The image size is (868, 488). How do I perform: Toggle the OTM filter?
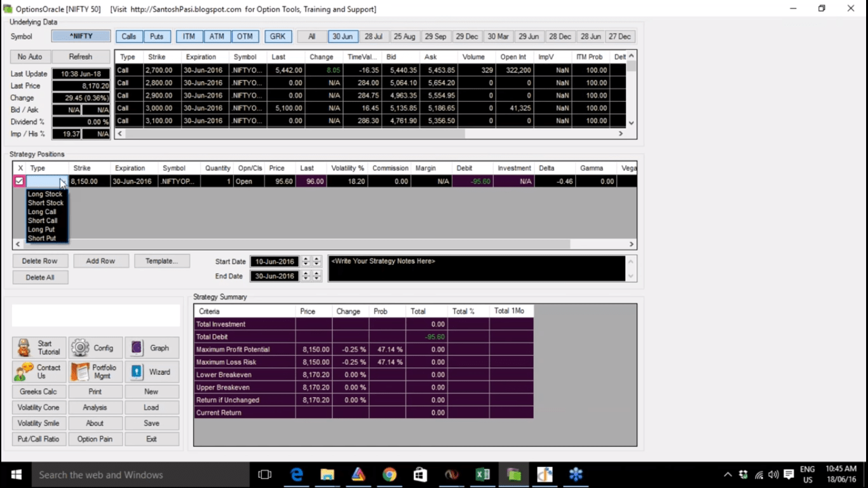coord(245,36)
